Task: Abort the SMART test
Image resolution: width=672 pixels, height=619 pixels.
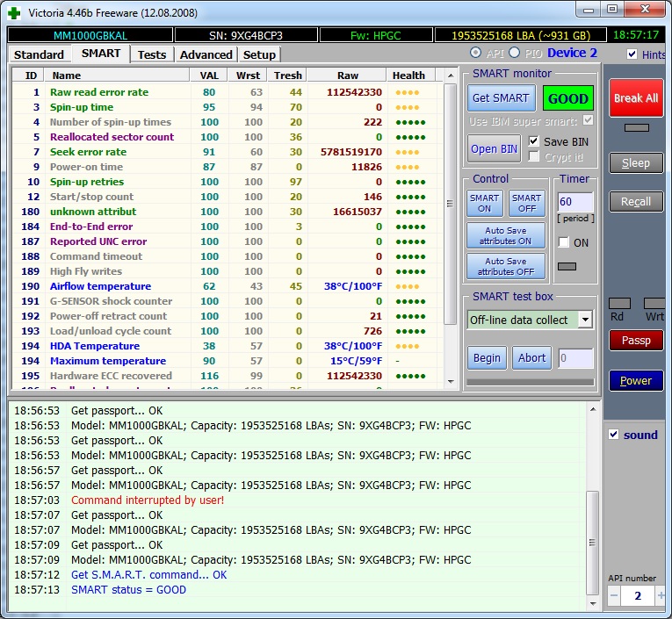Action: [x=531, y=357]
